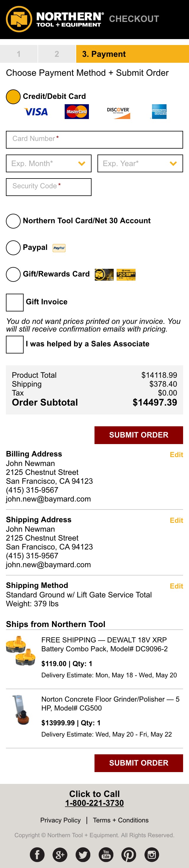Click the Facebook icon in footer
The image size is (189, 868).
pos(37,854)
